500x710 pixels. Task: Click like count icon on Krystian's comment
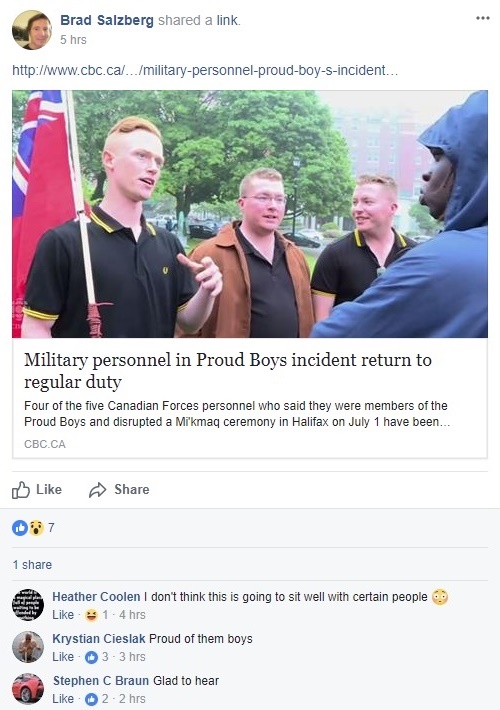(91, 657)
